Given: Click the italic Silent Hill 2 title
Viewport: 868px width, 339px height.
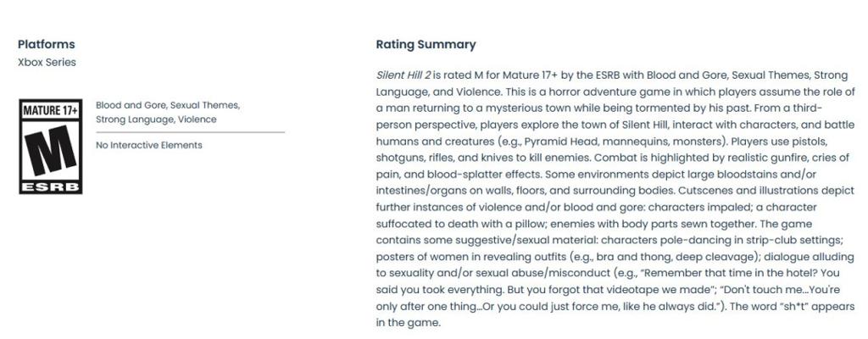Looking at the screenshot, I should [x=403, y=75].
